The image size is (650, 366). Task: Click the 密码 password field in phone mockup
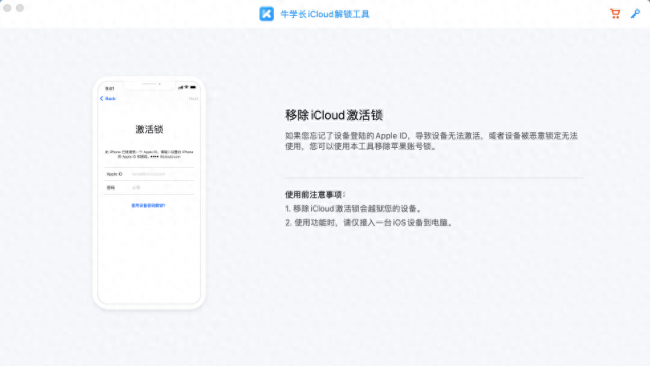click(149, 188)
